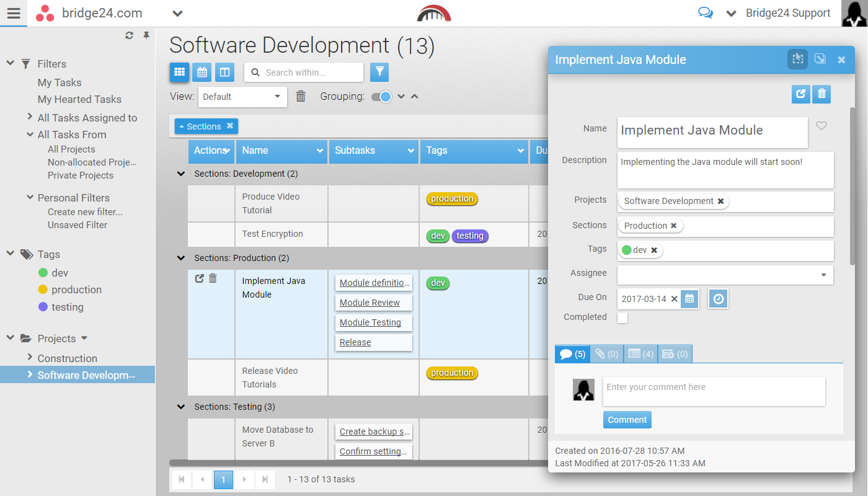Open the due date calendar picker

tap(689, 299)
